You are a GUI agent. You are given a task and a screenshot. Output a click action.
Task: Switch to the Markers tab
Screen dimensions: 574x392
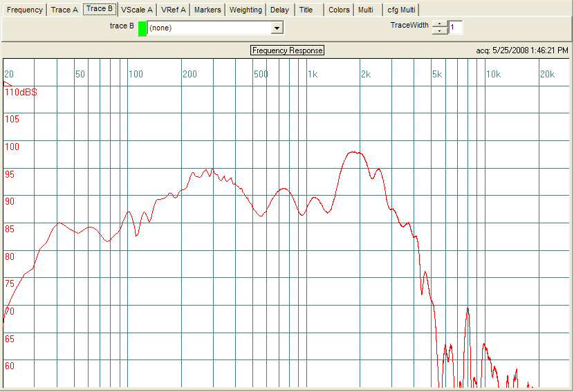(x=207, y=10)
